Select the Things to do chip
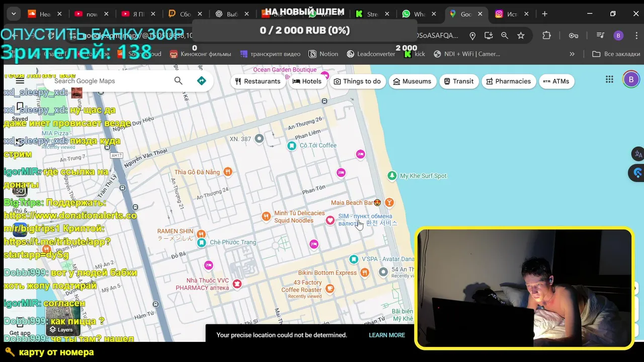This screenshot has height=362, width=644. pos(357,81)
